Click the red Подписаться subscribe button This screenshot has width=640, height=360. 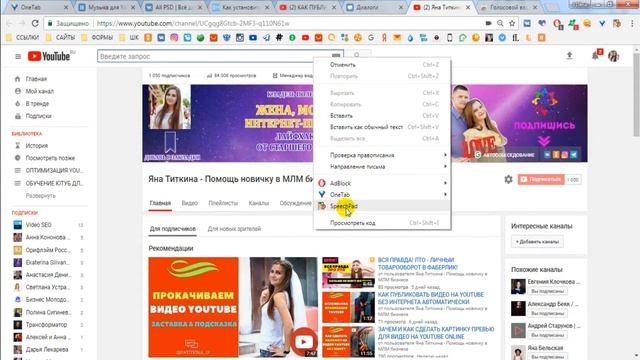point(541,180)
